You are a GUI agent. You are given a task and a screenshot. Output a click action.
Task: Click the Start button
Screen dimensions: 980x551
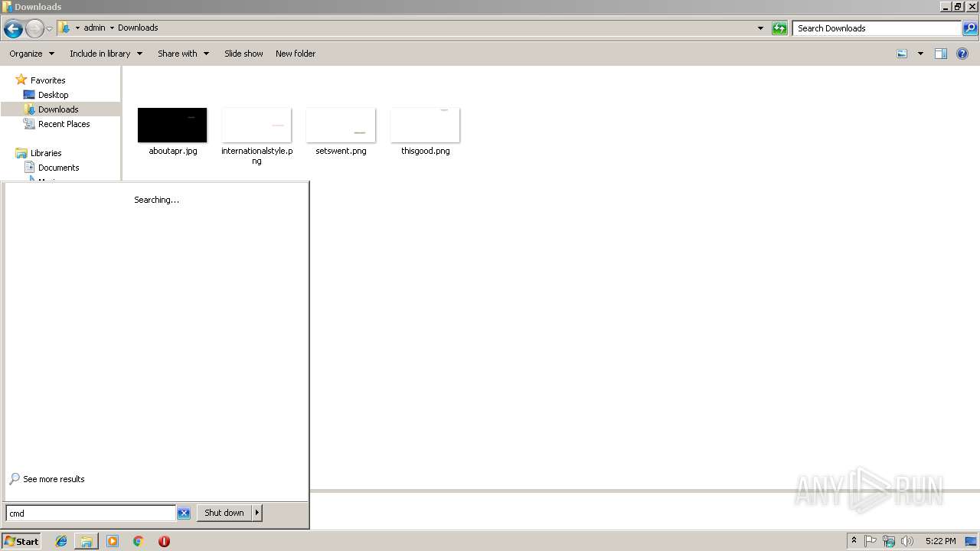point(21,541)
